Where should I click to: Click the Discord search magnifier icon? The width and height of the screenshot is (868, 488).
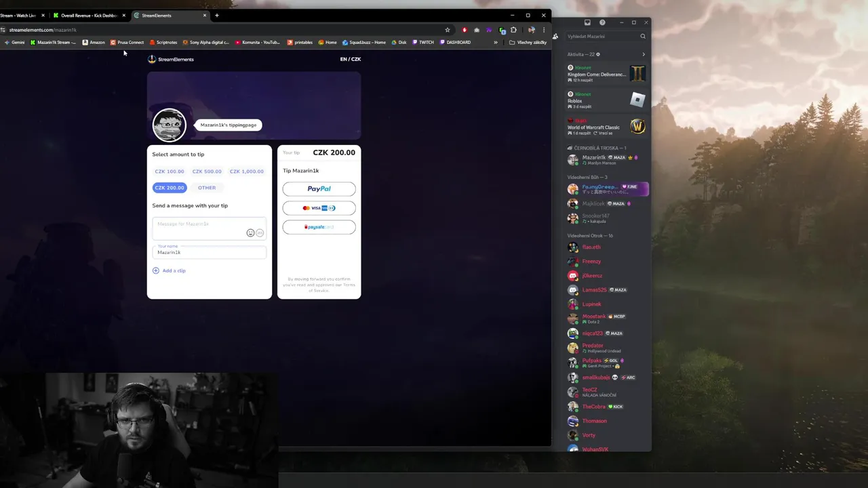[643, 37]
